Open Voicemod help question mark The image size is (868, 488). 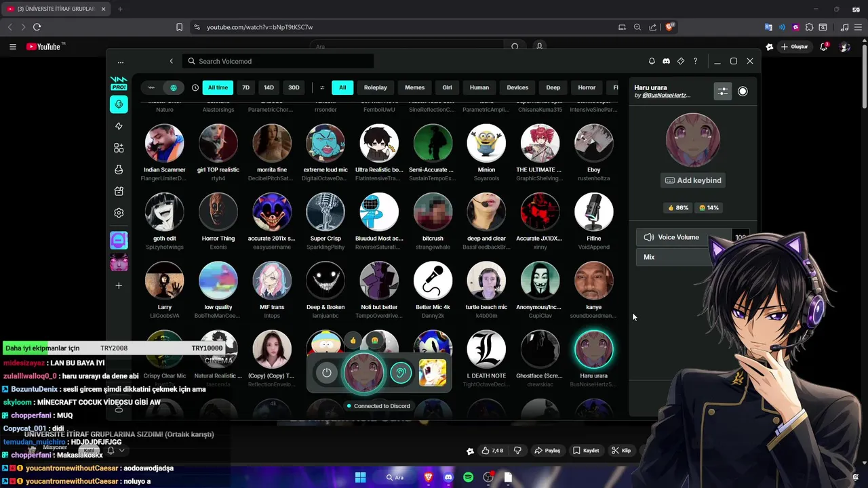pos(695,61)
